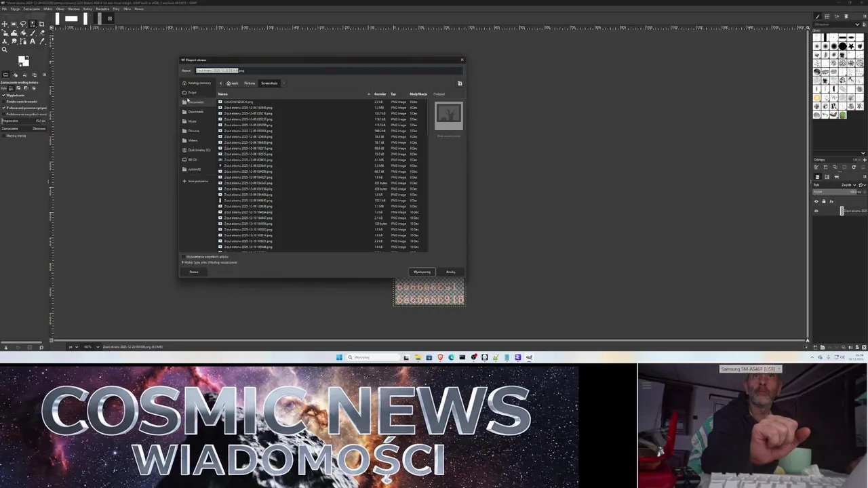Open File Explorer from the taskbar
Image resolution: width=868 pixels, height=488 pixels.
click(418, 357)
